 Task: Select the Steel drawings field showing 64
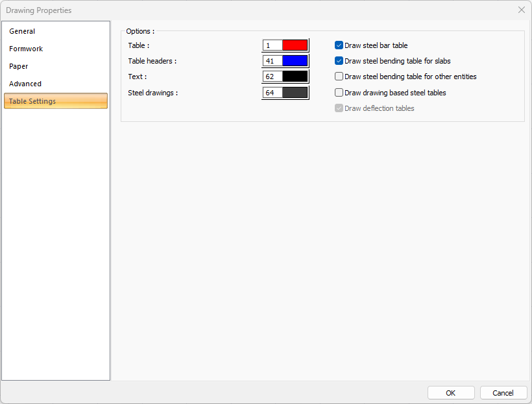[272, 93]
